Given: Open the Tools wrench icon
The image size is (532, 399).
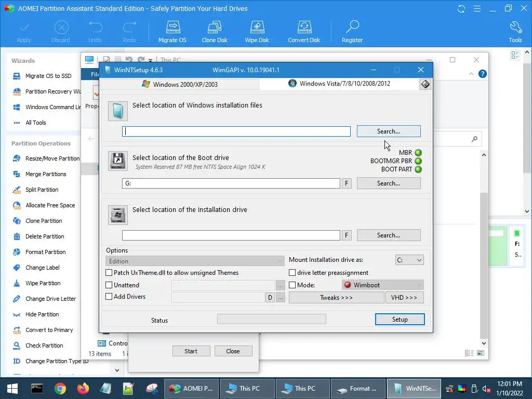Looking at the screenshot, I should 515,32.
